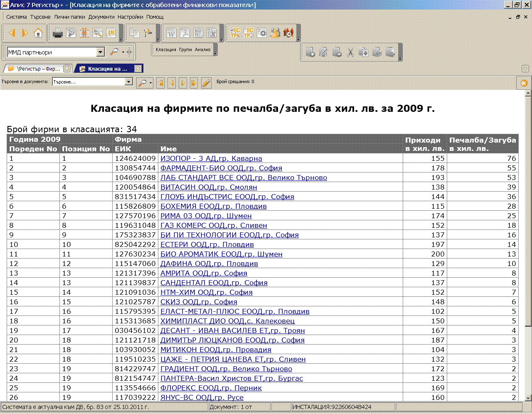Open ИЗОПОР - 3 АД,гр. Каварна link

211,158
